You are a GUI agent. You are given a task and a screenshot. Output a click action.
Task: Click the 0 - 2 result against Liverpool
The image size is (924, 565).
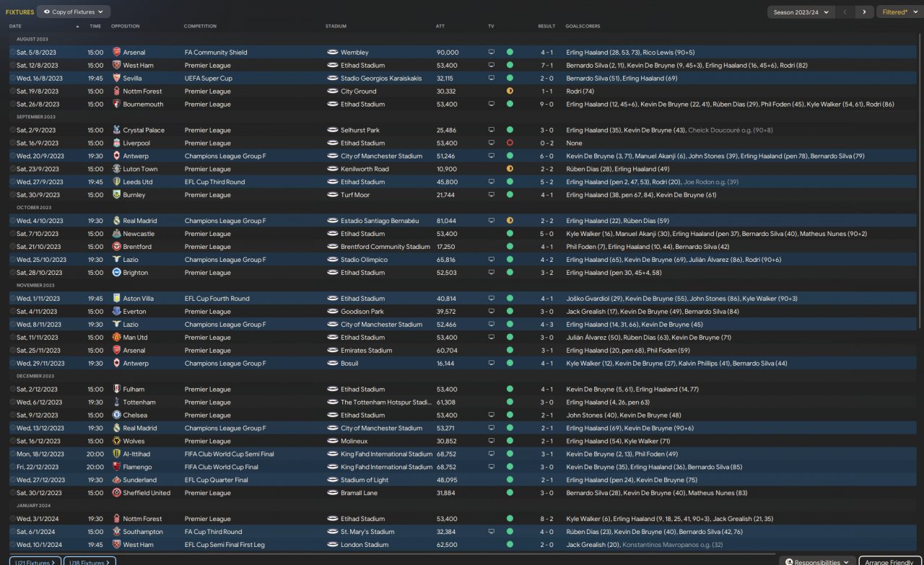coord(547,144)
